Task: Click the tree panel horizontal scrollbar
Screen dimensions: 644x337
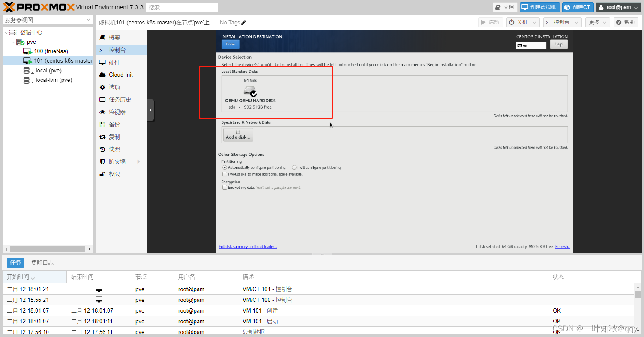Action: [x=47, y=249]
